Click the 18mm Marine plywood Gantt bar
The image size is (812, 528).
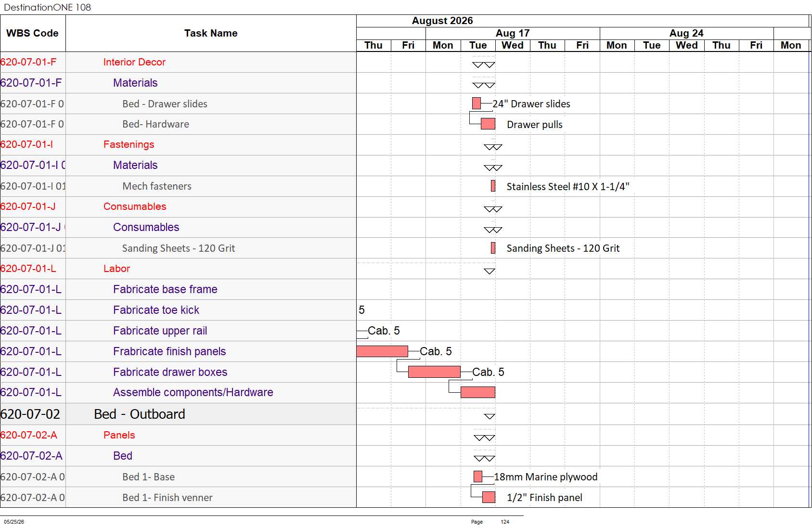[x=478, y=476]
